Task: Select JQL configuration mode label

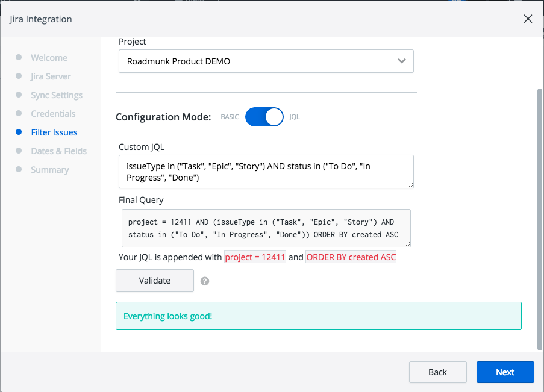Action: tap(295, 117)
